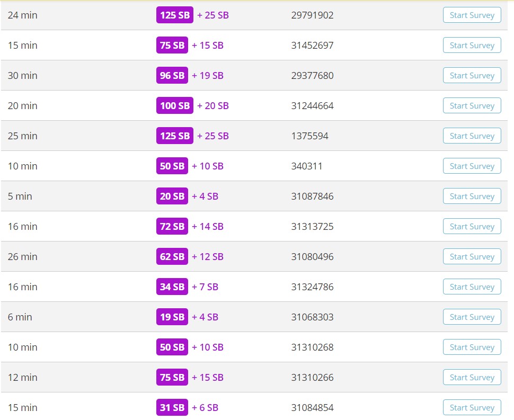Click the 96 SB reward badge
514x420 pixels.
tap(172, 75)
